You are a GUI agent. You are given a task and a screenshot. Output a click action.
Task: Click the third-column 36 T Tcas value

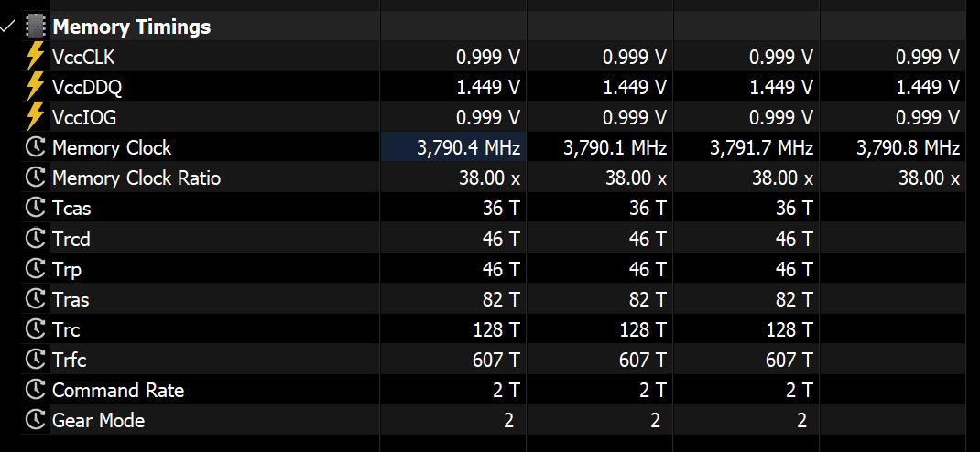point(794,209)
